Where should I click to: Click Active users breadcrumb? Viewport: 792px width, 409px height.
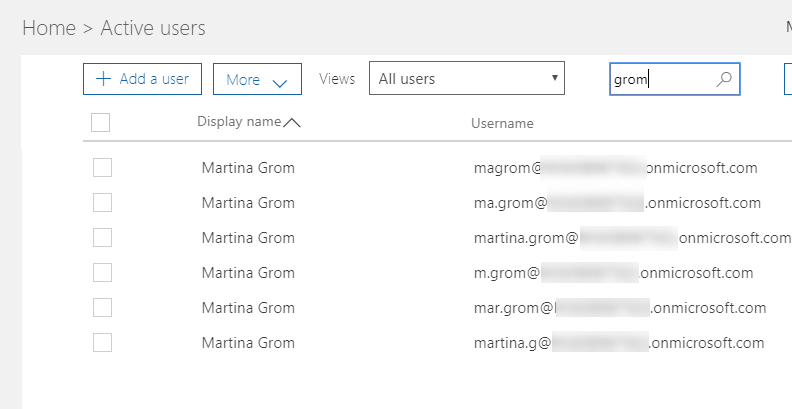[153, 28]
